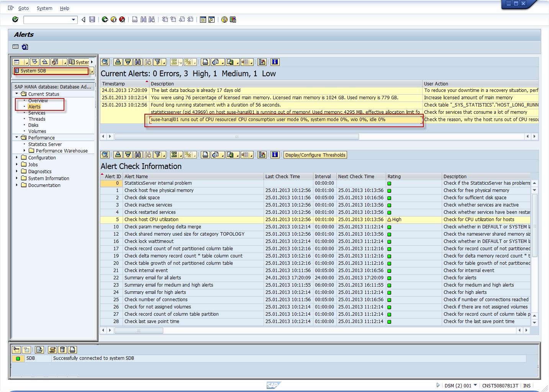Click the Create new session icon
Screen dimensions: 549x392
point(203,20)
